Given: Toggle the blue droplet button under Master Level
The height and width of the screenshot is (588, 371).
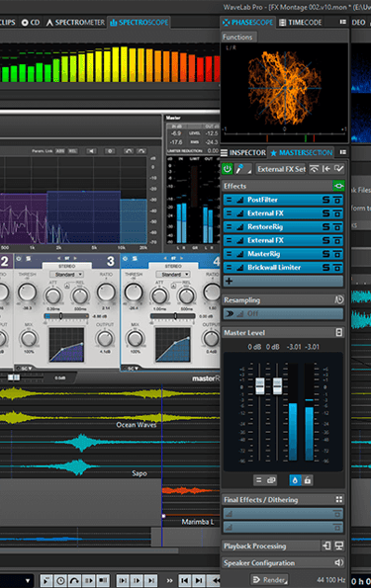Looking at the screenshot, I should pos(295,480).
